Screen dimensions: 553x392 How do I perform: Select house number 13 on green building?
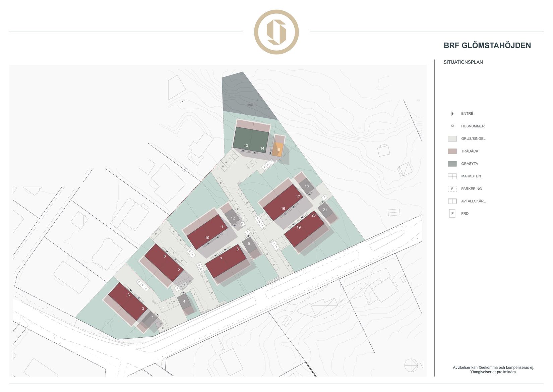[246, 146]
